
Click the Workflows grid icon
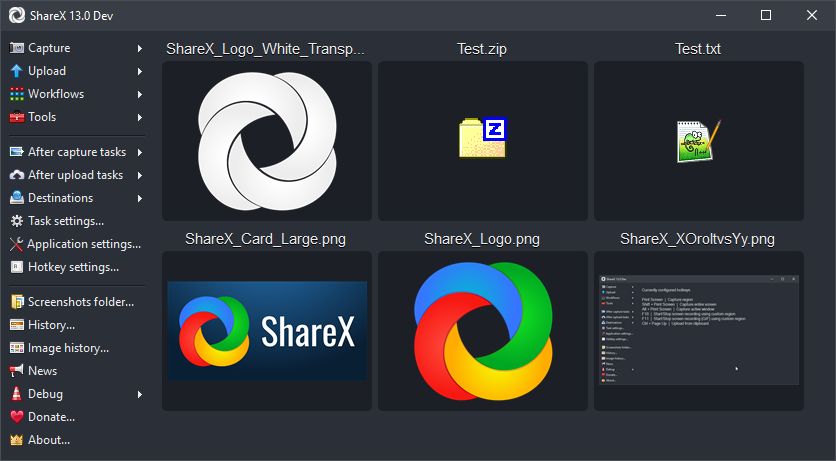16,94
